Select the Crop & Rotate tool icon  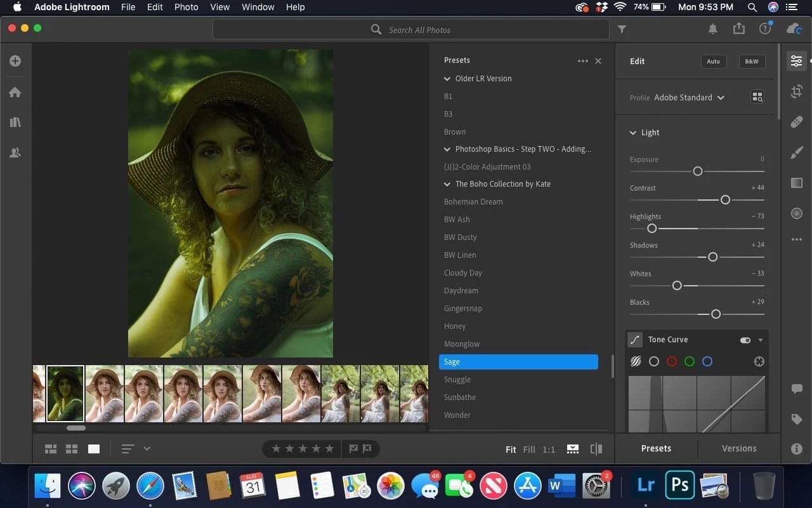(x=797, y=91)
